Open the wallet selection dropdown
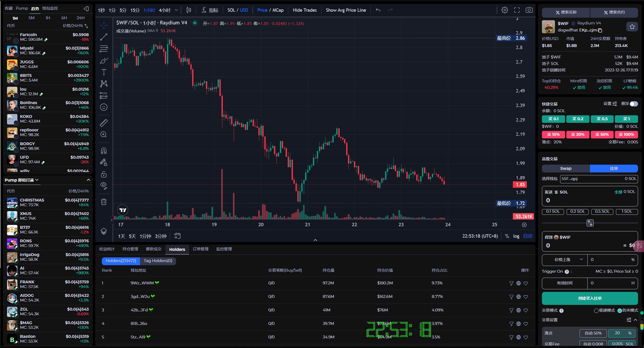 click(599, 179)
